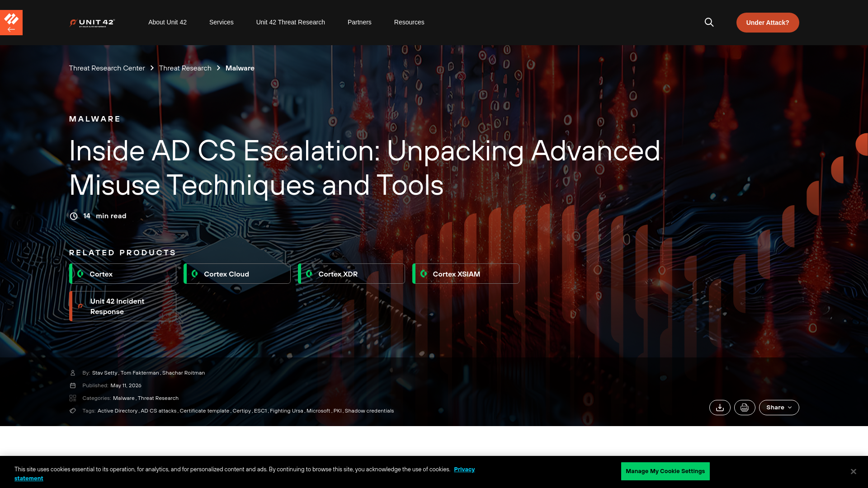Click the Cortex product card icon
This screenshot has width=868, height=488.
(x=80, y=274)
